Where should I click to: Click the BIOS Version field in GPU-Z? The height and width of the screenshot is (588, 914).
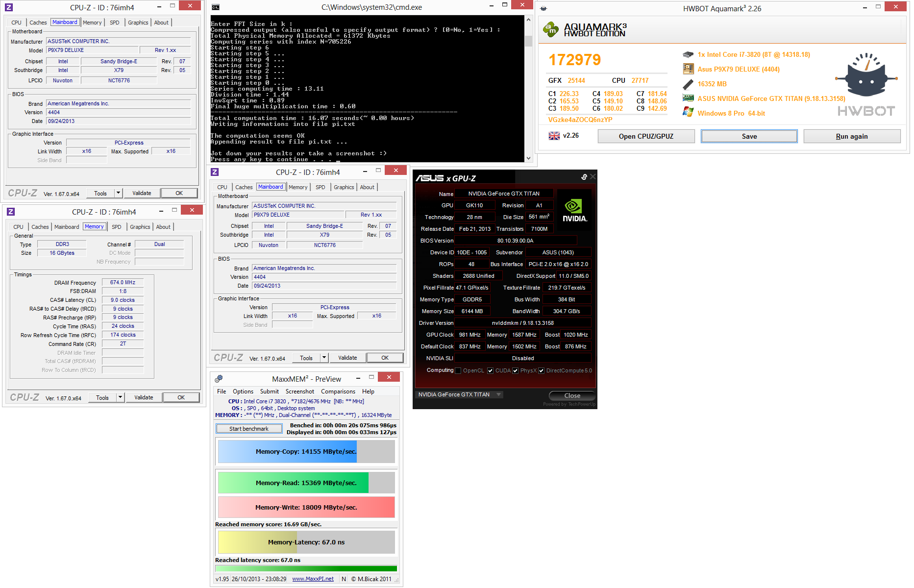pyautogui.click(x=516, y=241)
